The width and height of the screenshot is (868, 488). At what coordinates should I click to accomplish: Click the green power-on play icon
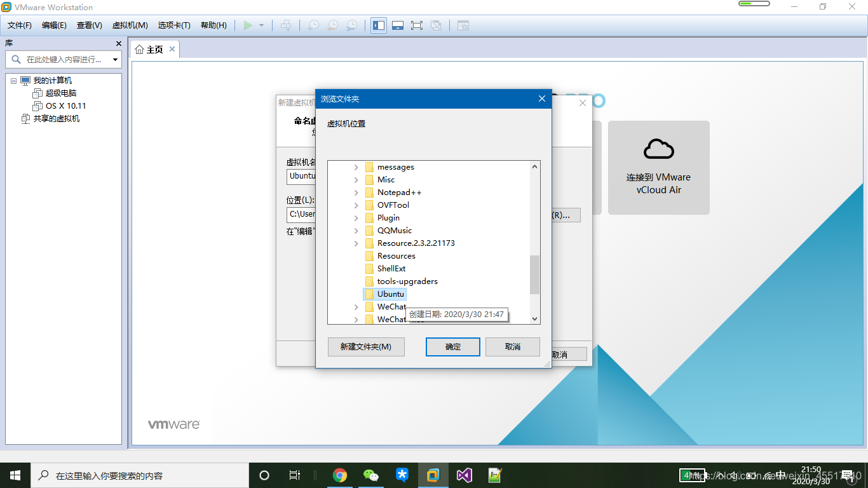pos(248,25)
